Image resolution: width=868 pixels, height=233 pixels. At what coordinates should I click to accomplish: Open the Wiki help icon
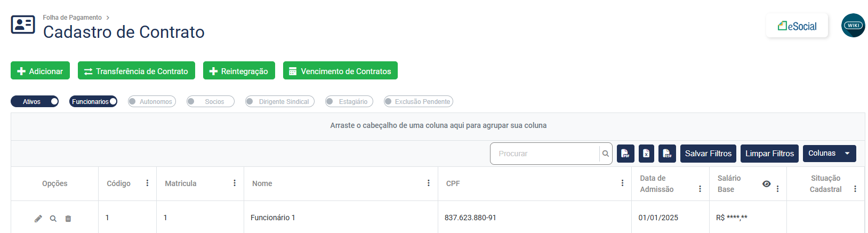point(853,26)
